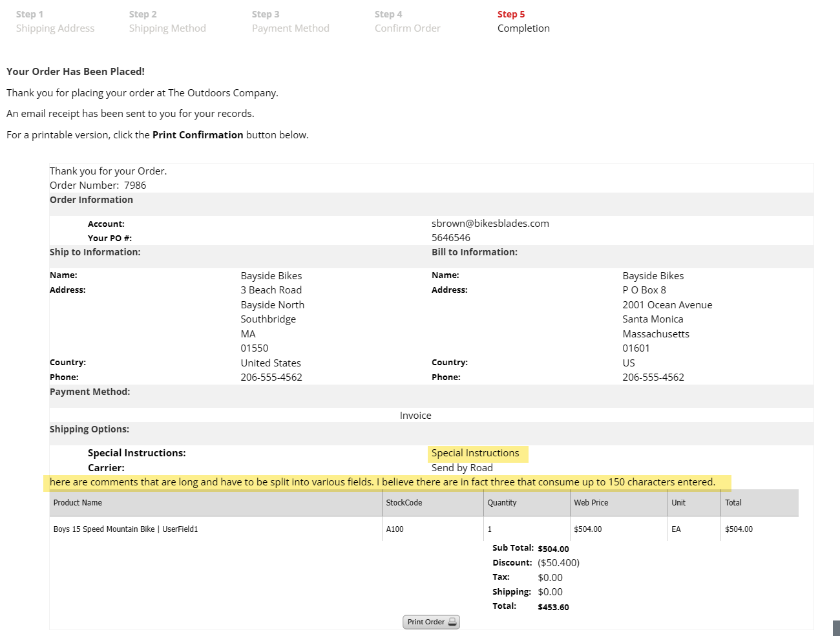Click ship-to address 3 Beach Road
Screen dimensions: 840x636
[x=271, y=290]
